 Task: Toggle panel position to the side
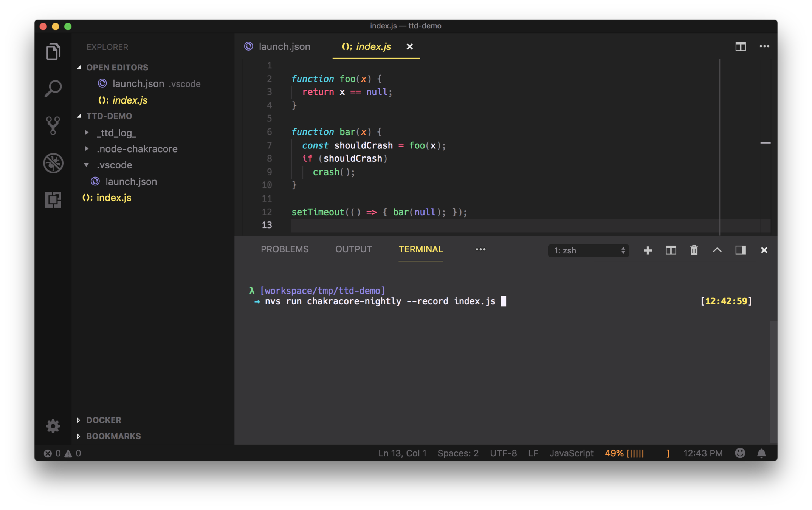click(x=740, y=250)
